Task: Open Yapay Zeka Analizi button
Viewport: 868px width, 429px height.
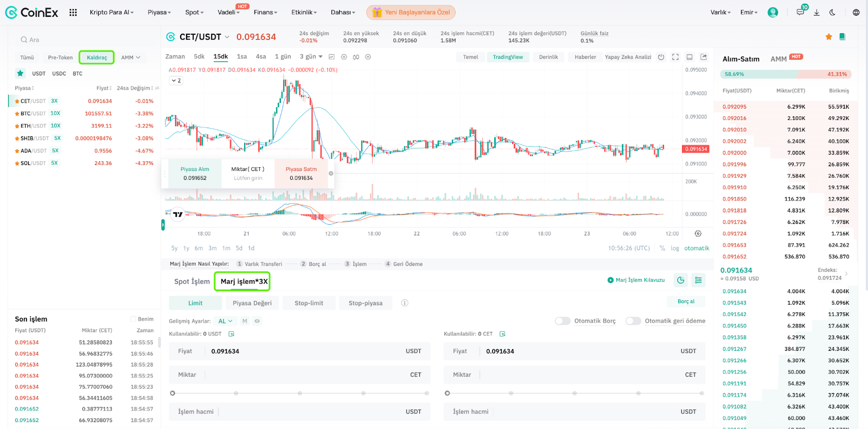Action: point(628,57)
